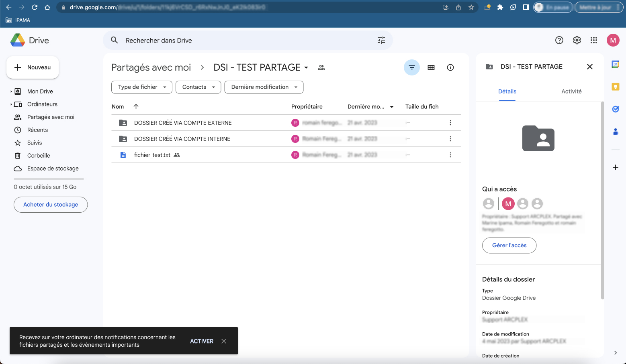The image size is (626, 364).
Task: Open the IPAMA bookmark folder
Action: 18,20
